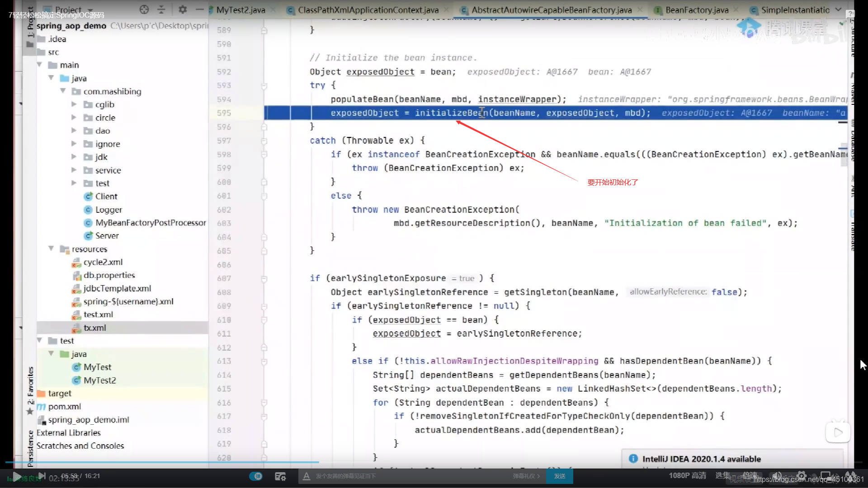Expand the dao package
This screenshot has height=488, width=868.
tap(74, 130)
